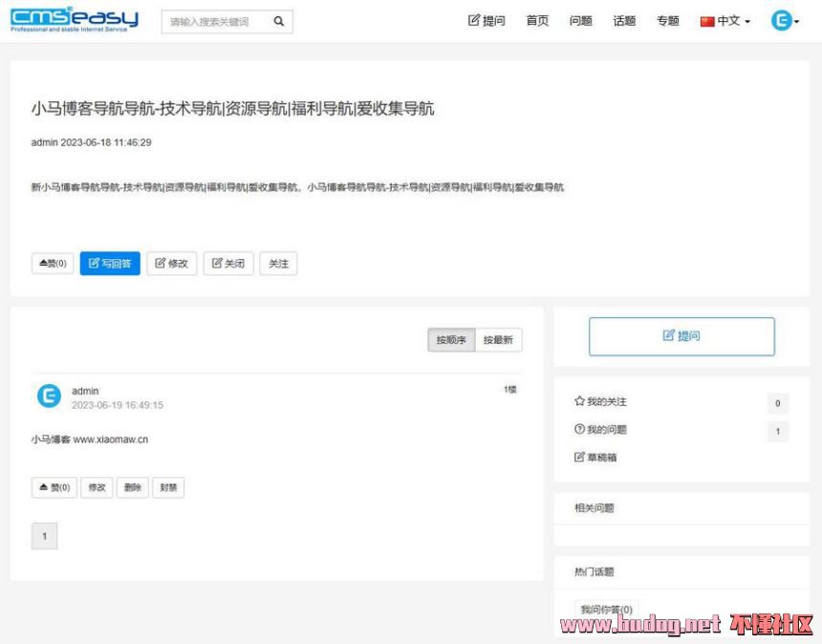Click the search magnifier icon
Viewport: 822px width, 644px height.
[279, 21]
